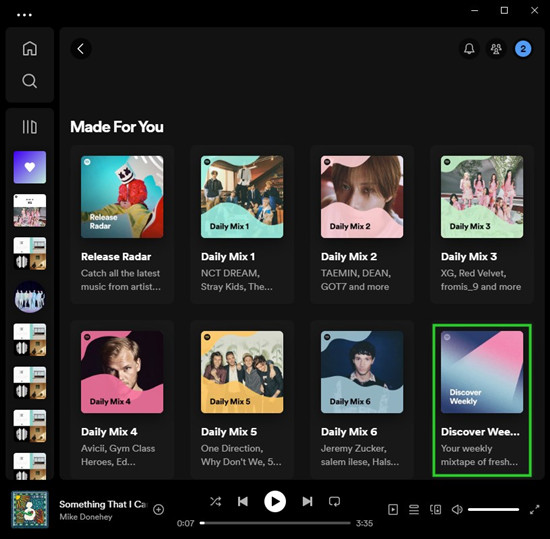
Task: Expand Your Library panel
Action: click(x=29, y=127)
